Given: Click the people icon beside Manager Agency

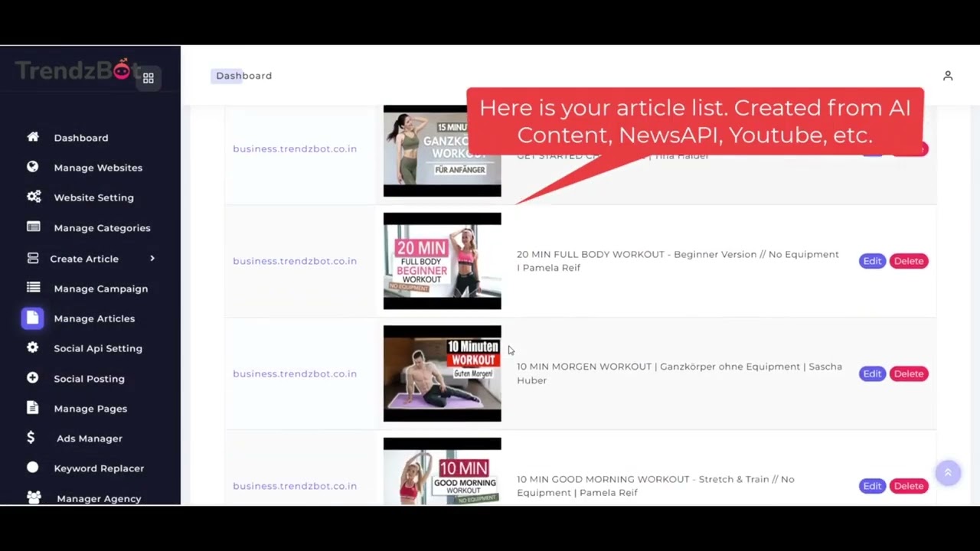Looking at the screenshot, I should 34,497.
